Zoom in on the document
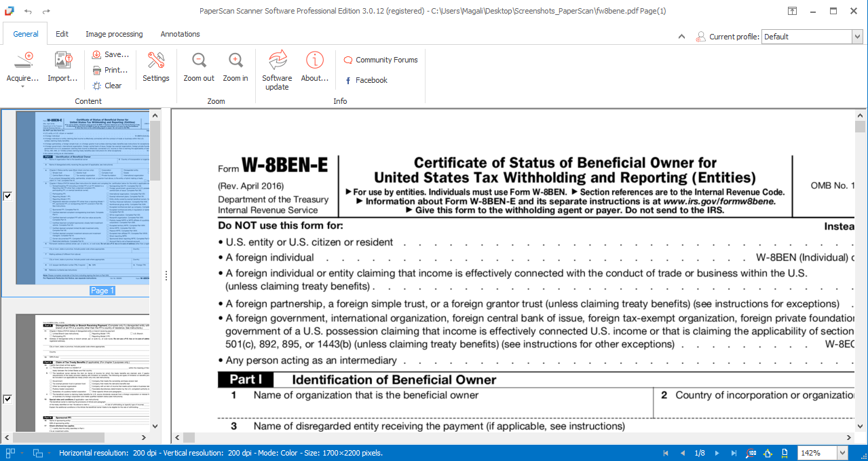Image resolution: width=868 pixels, height=461 pixels. (235, 68)
